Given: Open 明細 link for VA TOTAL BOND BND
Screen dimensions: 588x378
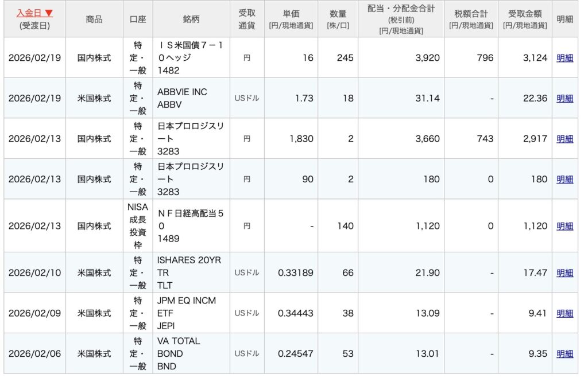Looking at the screenshot, I should [564, 354].
